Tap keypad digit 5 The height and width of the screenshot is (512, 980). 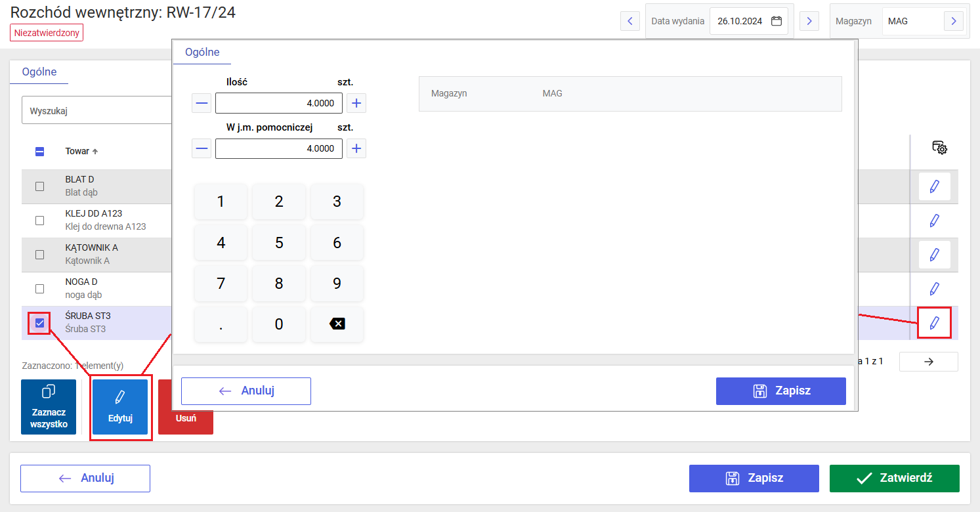(279, 243)
